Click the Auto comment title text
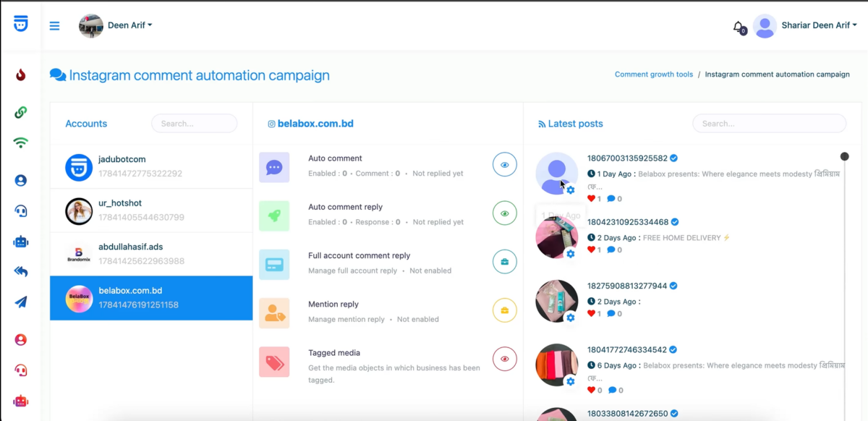 [335, 158]
